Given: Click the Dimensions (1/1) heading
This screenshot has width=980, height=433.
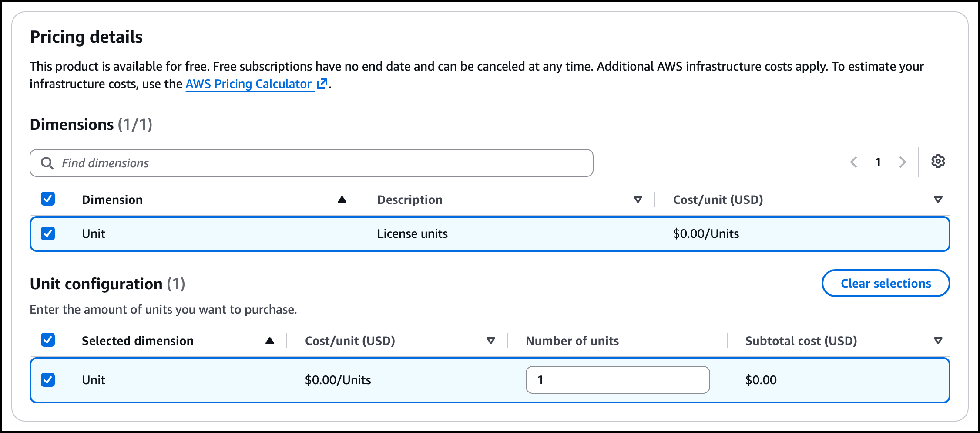Looking at the screenshot, I should [91, 125].
